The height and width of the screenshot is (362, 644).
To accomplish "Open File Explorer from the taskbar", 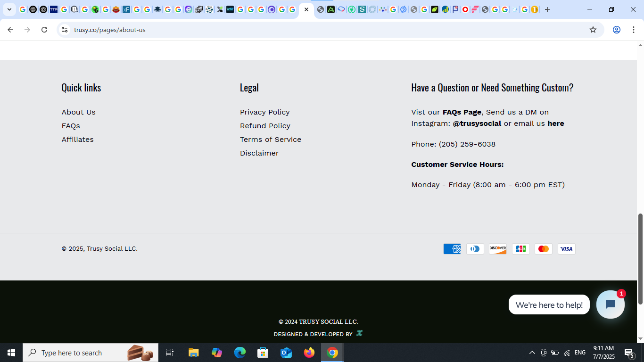I will [193, 353].
